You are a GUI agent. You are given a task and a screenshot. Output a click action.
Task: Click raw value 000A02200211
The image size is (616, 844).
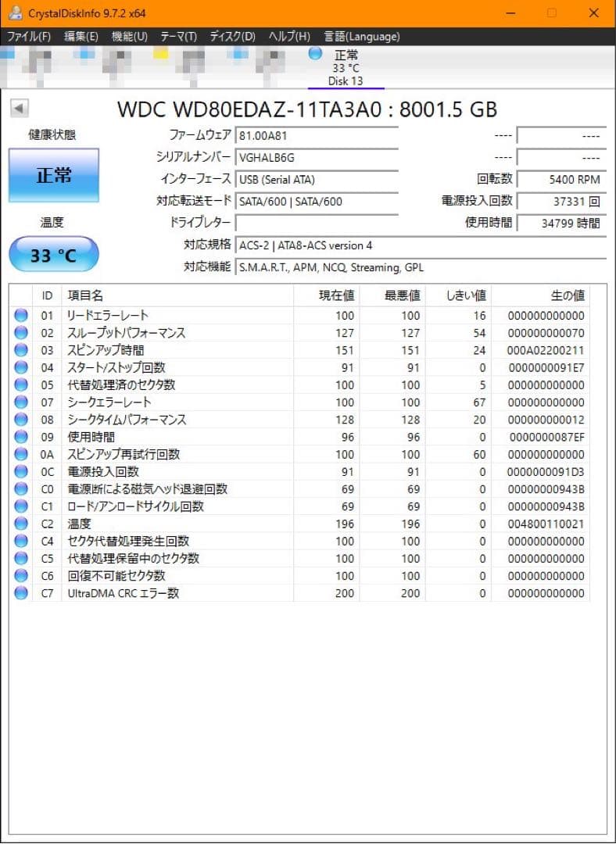point(546,350)
